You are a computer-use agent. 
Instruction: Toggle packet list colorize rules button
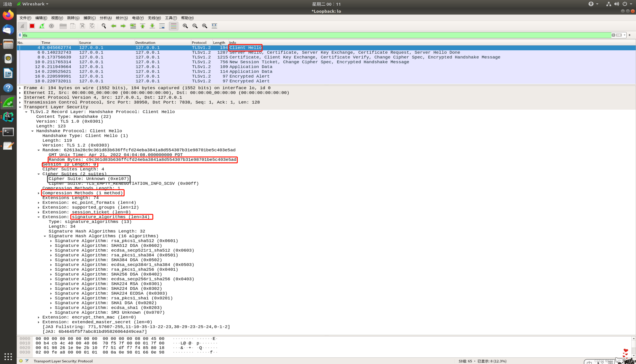173,26
